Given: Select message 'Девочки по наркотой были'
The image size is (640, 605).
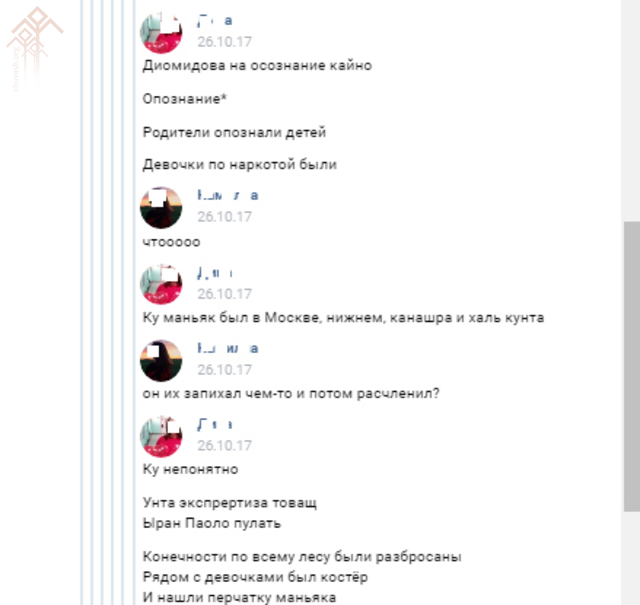Looking at the screenshot, I should (240, 165).
